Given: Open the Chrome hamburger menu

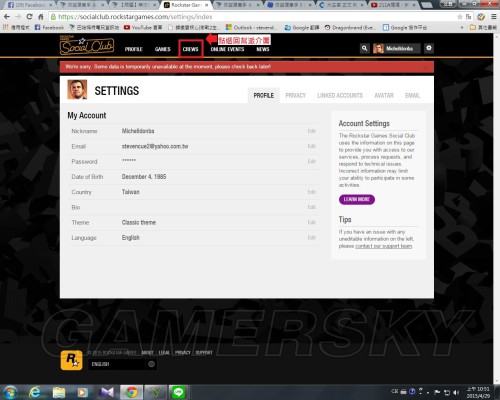Looking at the screenshot, I should click(493, 17).
